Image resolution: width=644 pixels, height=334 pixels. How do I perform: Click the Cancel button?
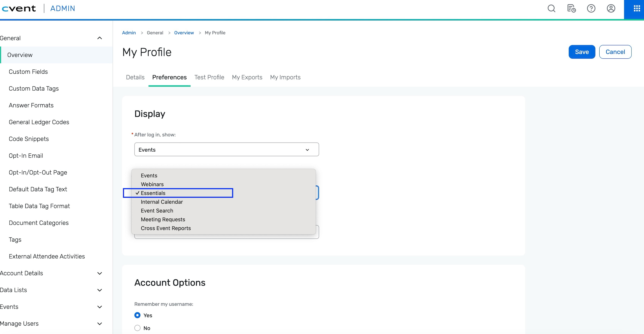(615, 52)
